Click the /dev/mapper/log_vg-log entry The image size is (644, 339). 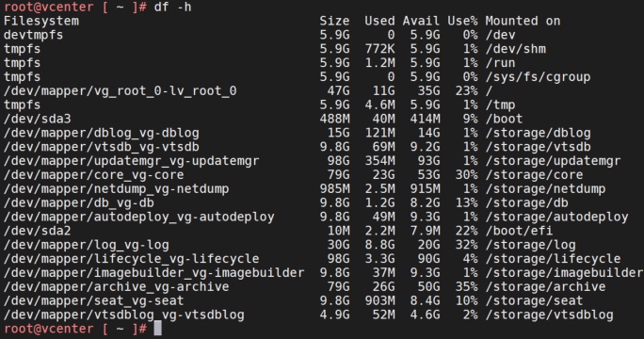(87, 245)
